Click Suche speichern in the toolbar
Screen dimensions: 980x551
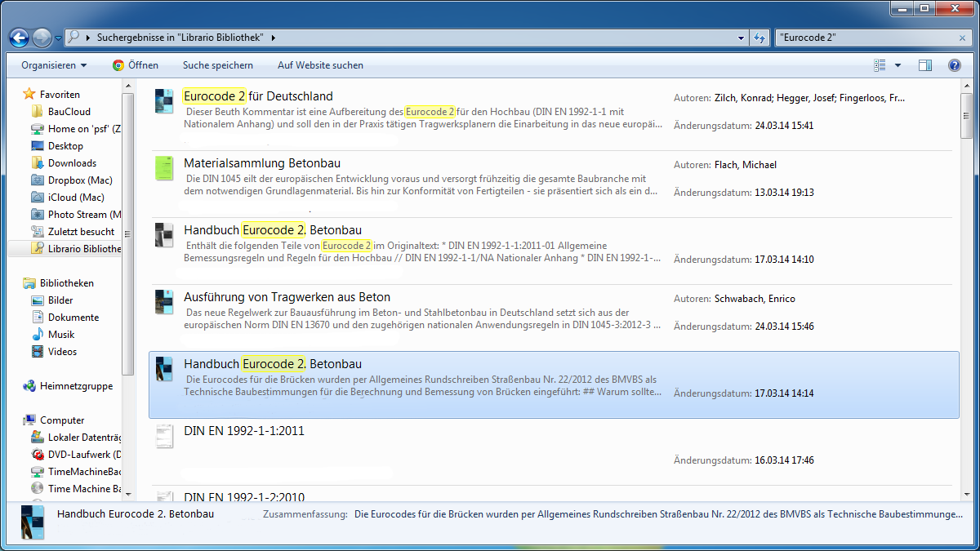click(x=218, y=65)
